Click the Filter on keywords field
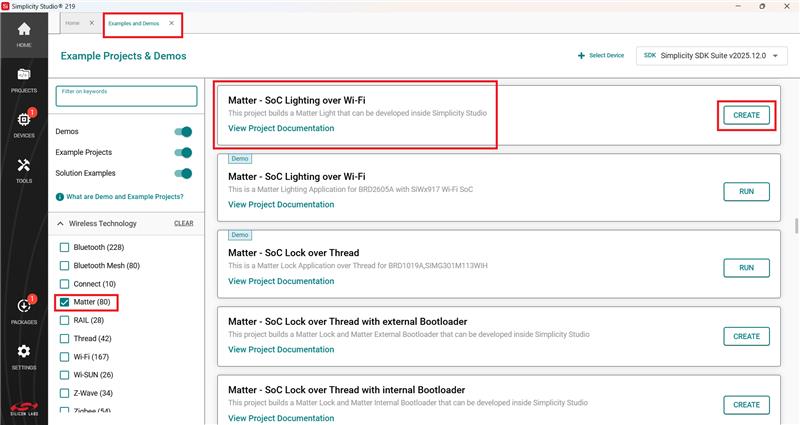This screenshot has height=425, width=800. 126,96
